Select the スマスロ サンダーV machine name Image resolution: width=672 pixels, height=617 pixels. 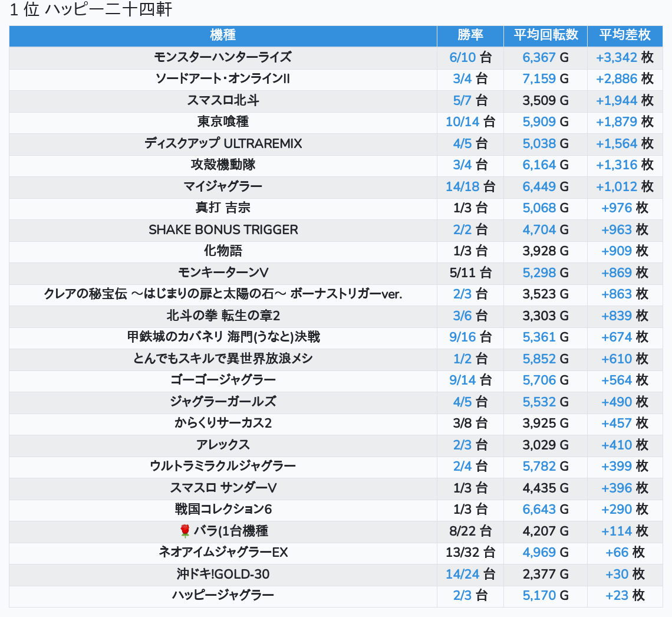click(x=223, y=488)
